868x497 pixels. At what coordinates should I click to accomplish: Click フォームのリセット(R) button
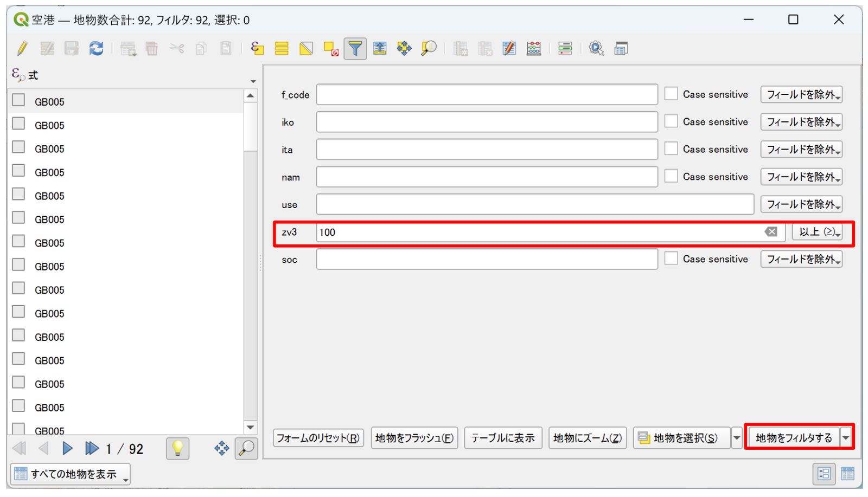tap(318, 438)
